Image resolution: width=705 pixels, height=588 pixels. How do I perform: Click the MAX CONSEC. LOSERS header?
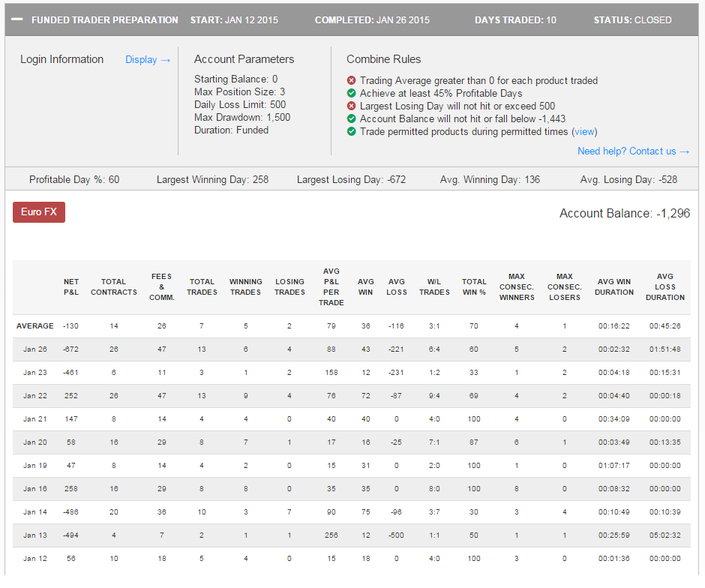coord(565,286)
